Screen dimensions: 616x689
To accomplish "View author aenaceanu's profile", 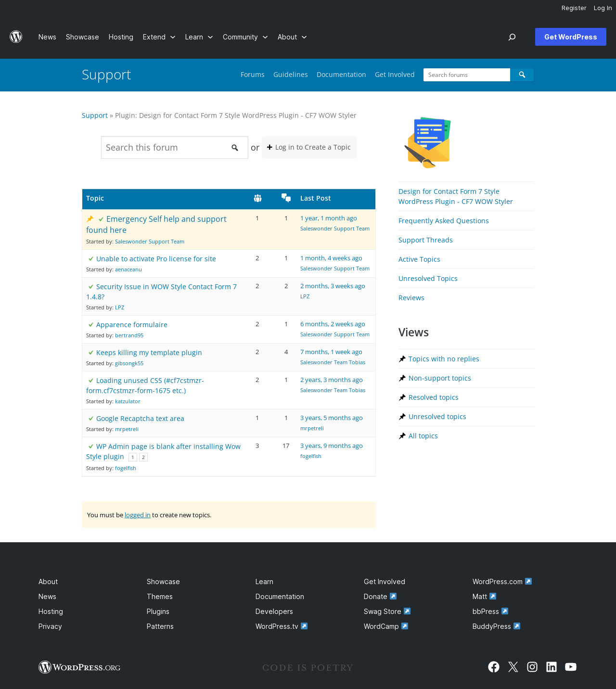I will pos(128,269).
